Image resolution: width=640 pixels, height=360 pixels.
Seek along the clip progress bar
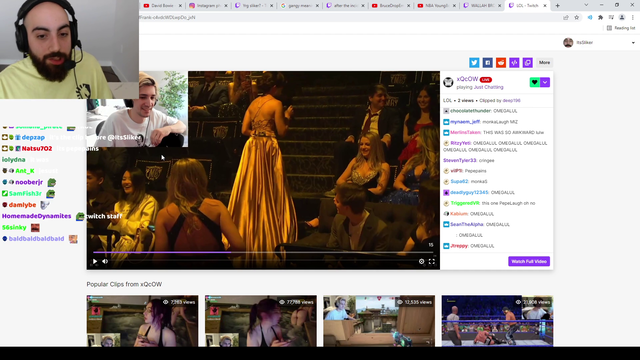[263, 252]
